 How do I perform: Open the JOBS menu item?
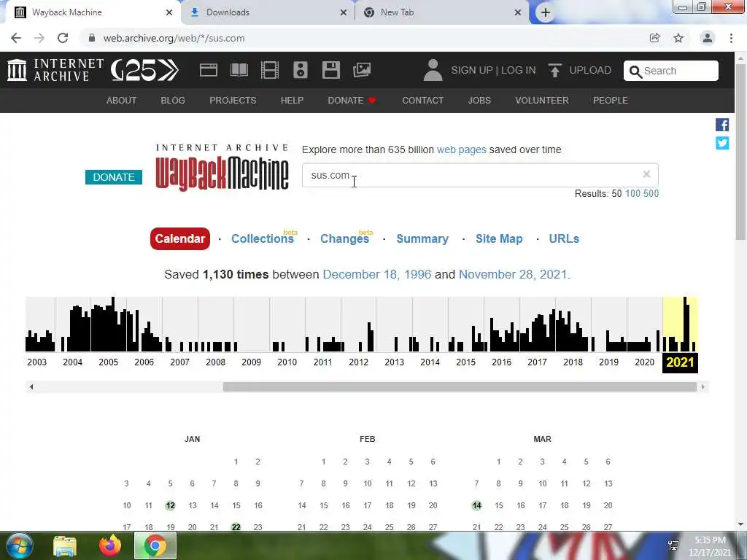[479, 101]
